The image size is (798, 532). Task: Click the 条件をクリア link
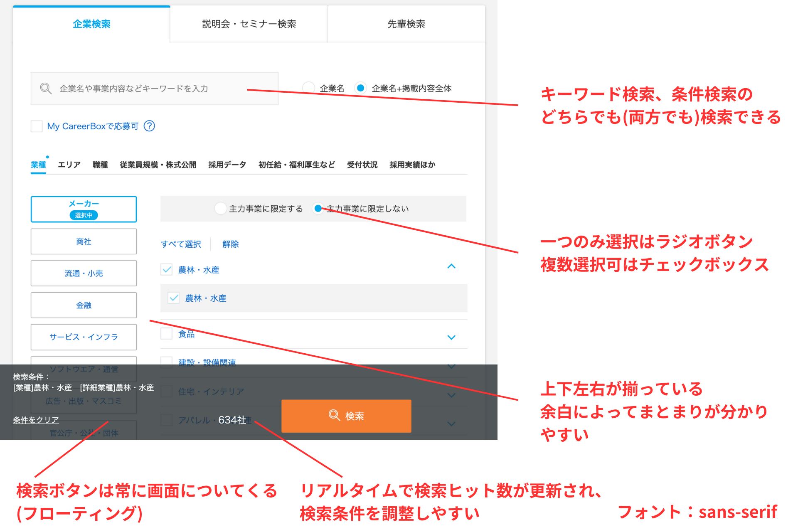36,420
